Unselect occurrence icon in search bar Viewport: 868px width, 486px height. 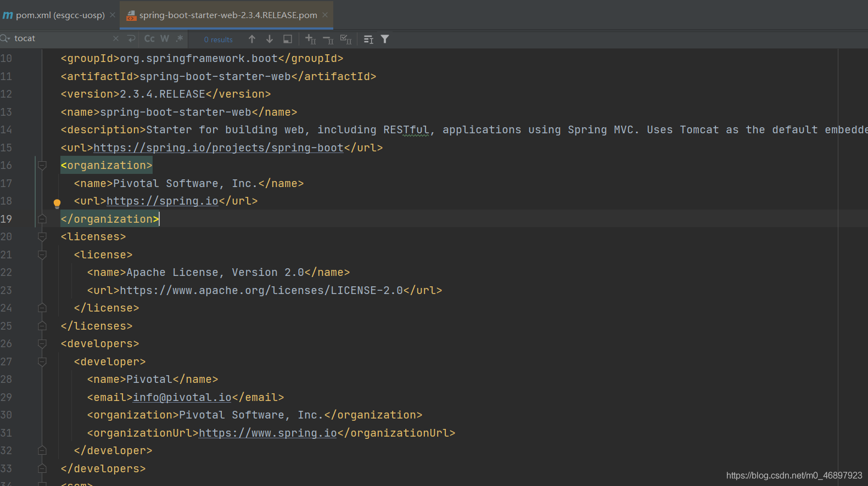coord(328,39)
